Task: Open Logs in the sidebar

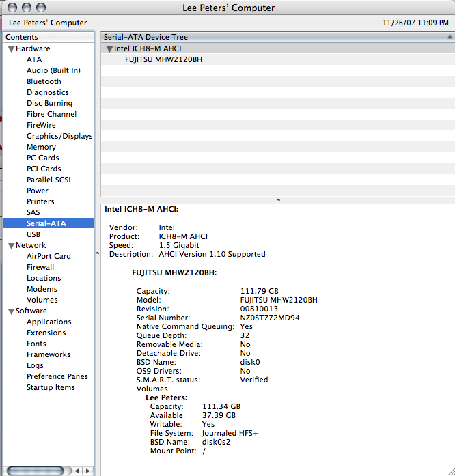Action: click(x=35, y=365)
